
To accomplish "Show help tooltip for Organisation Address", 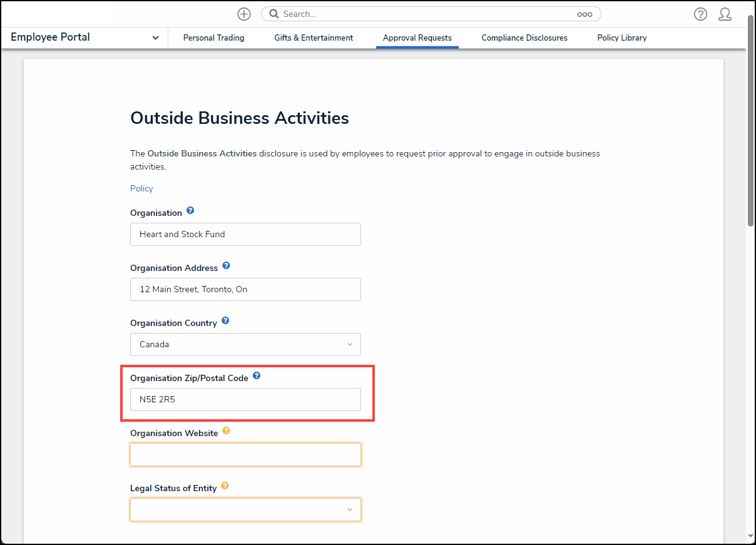I will coord(226,266).
